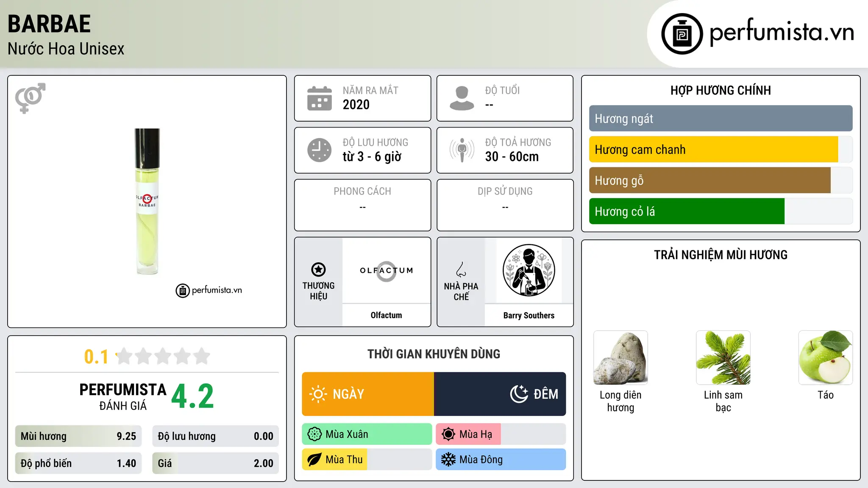The width and height of the screenshot is (868, 488).
Task: Click the ĐỘ TUỔI age label
Action: coord(502,90)
